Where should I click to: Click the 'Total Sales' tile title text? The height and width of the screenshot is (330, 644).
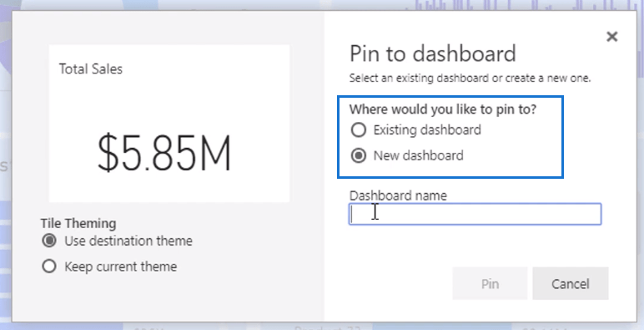pyautogui.click(x=91, y=69)
